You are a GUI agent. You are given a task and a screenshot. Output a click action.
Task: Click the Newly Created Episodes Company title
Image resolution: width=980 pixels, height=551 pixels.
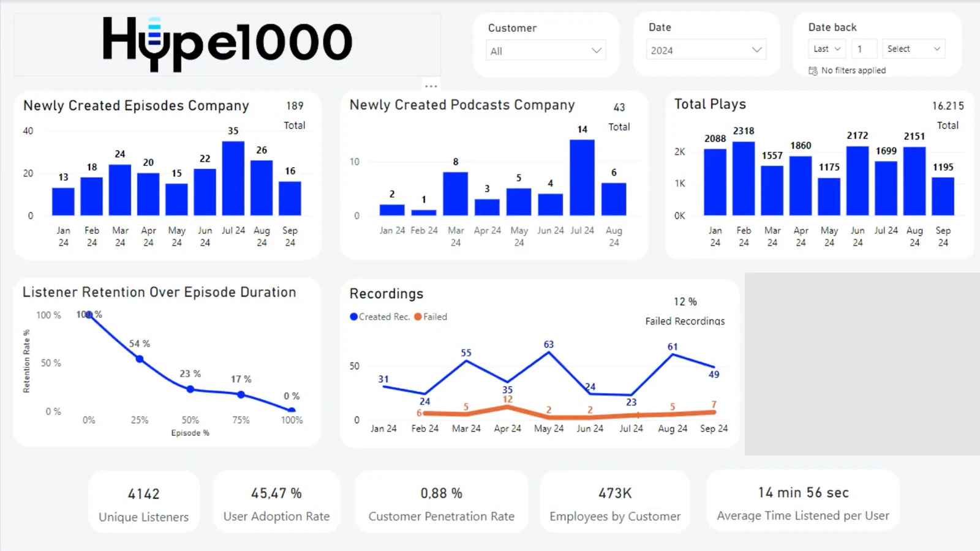[136, 105]
